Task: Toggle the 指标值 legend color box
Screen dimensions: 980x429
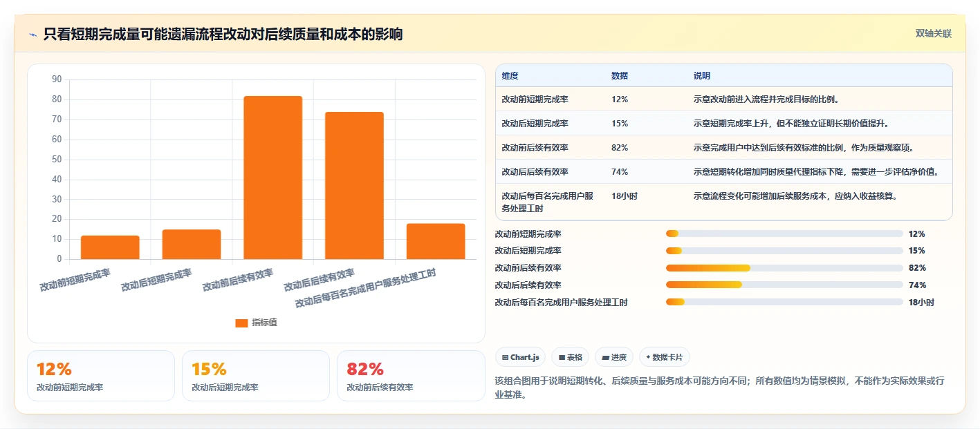Action: point(241,323)
